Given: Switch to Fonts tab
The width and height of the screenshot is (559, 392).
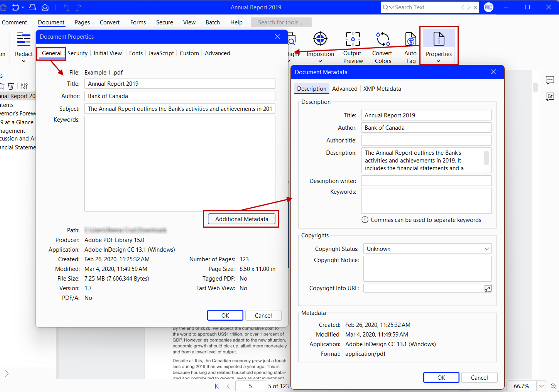Looking at the screenshot, I should tap(136, 53).
